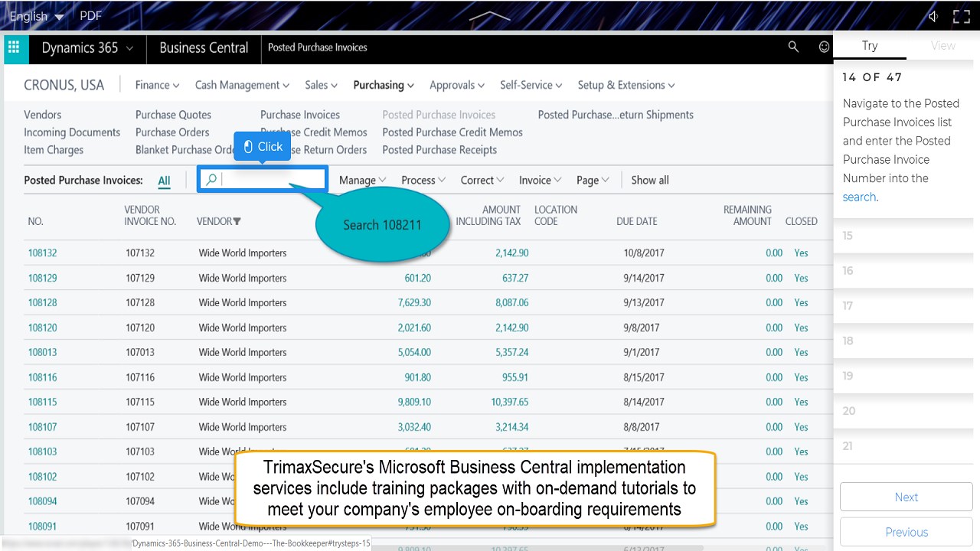
Task: Enter fullscreen with the expand icon
Action: point(962,16)
